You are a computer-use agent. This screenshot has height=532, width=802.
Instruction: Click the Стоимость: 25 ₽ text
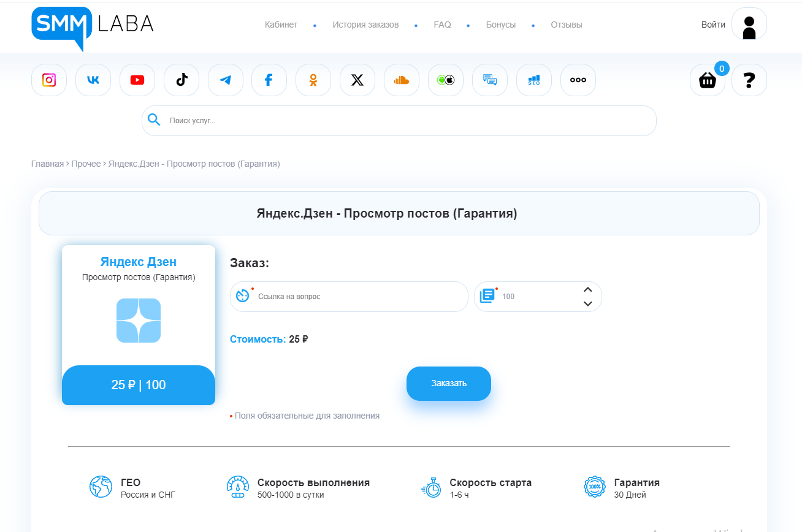(x=269, y=339)
